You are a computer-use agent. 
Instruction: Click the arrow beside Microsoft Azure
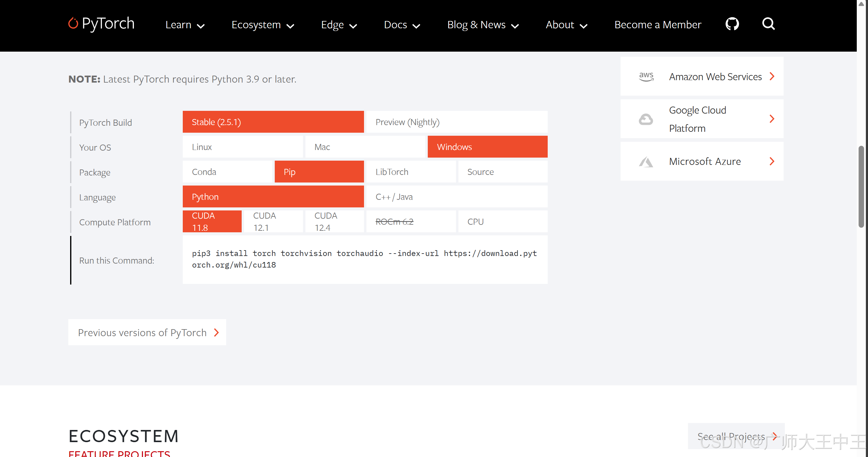click(x=772, y=162)
